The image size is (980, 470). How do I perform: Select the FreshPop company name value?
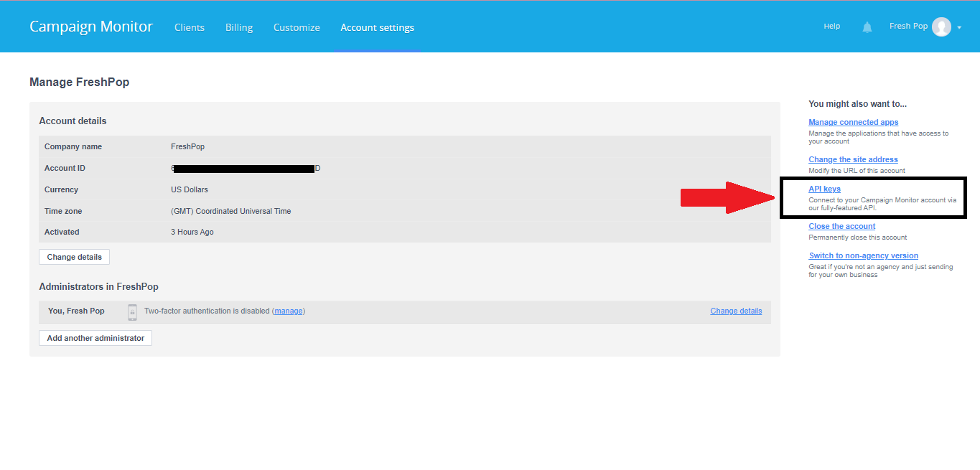[x=187, y=146]
